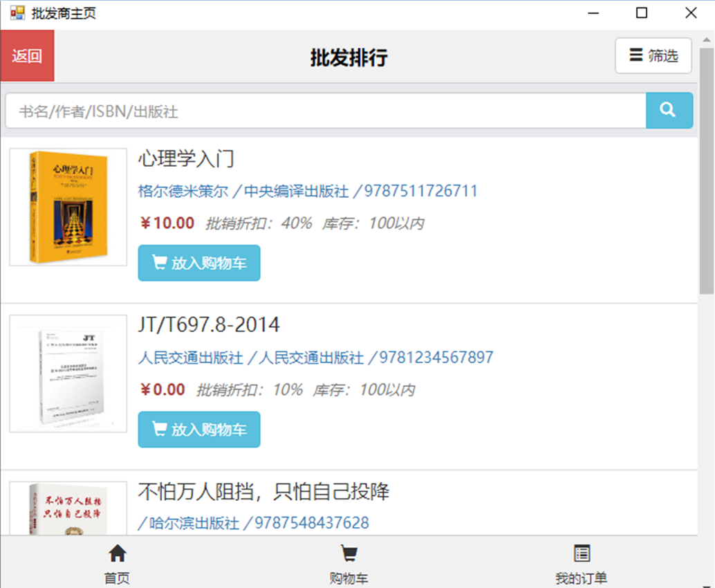The image size is (715, 588).
Task: Add 心理学入门 to cart with 放入购物车
Action: tap(199, 263)
